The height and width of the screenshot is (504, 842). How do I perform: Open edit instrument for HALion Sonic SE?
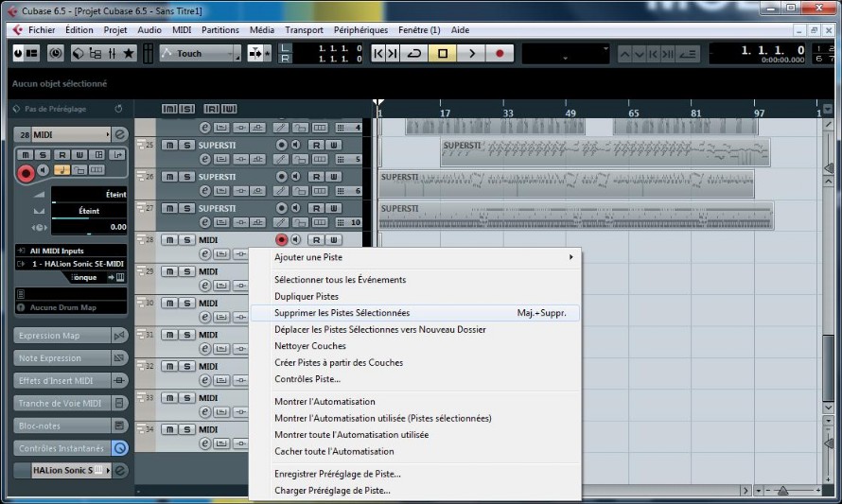click(120, 470)
